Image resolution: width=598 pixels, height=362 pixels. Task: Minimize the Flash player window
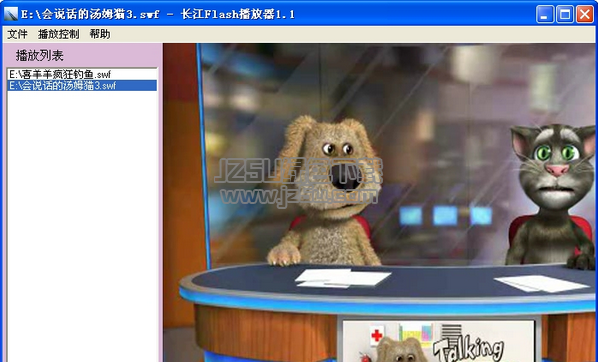point(545,14)
